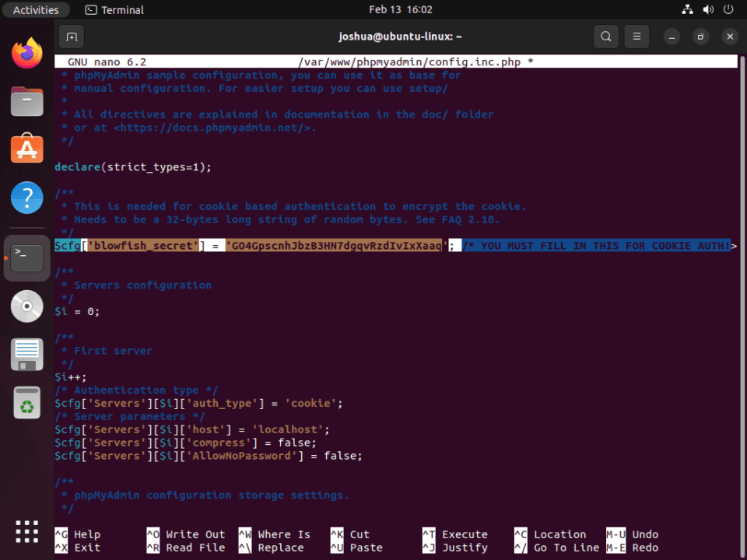The image size is (747, 560).
Task: Open Firefox from the dock
Action: click(26, 52)
